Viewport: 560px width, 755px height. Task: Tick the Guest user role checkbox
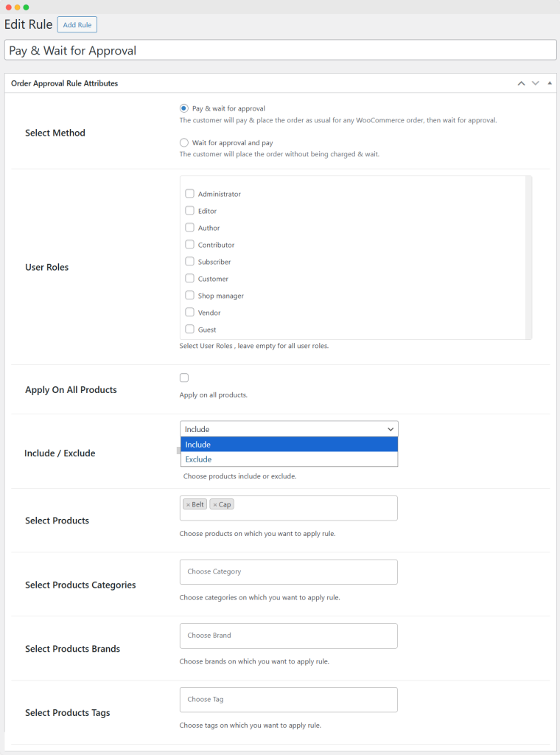189,330
